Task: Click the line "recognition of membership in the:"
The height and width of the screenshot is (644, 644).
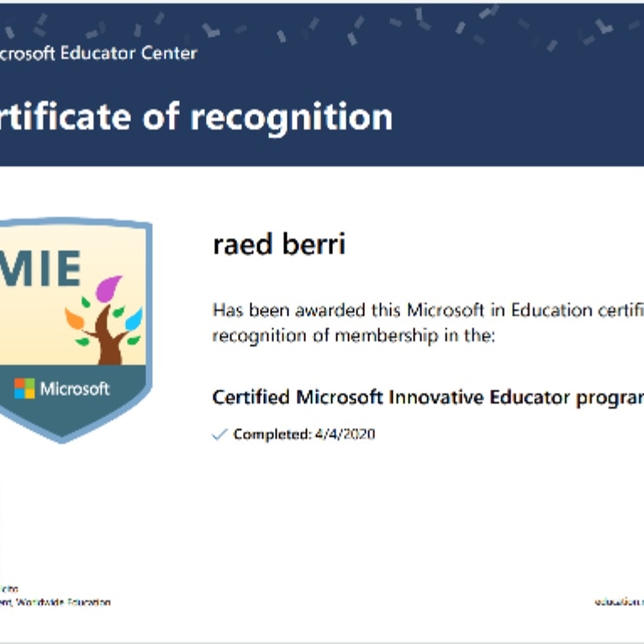Action: [x=354, y=336]
